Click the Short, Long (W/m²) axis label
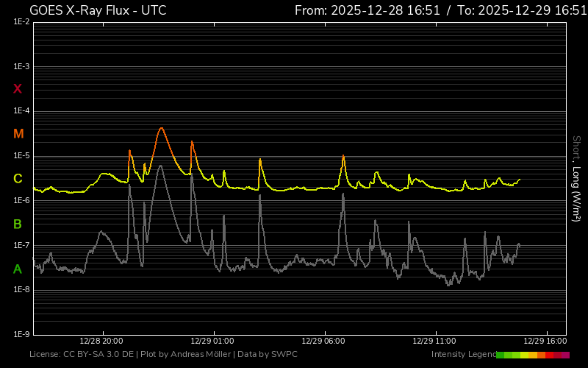588x368 pixels. click(x=577, y=179)
